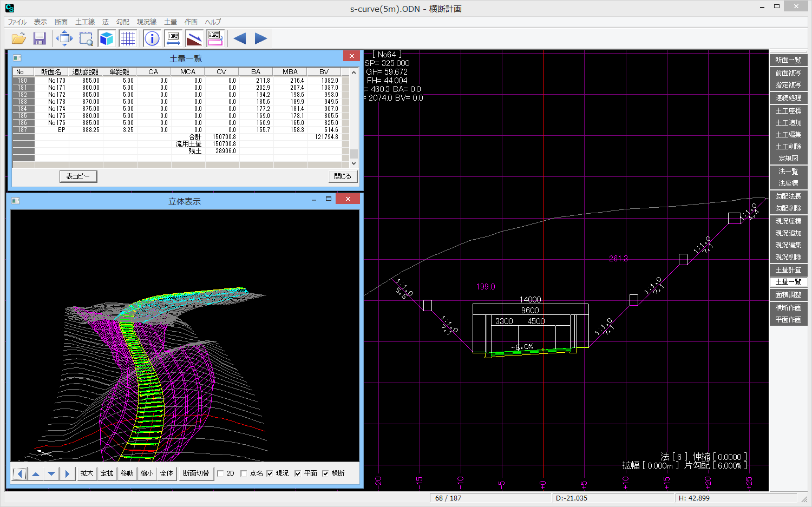Open the 土工線 menu

point(85,22)
